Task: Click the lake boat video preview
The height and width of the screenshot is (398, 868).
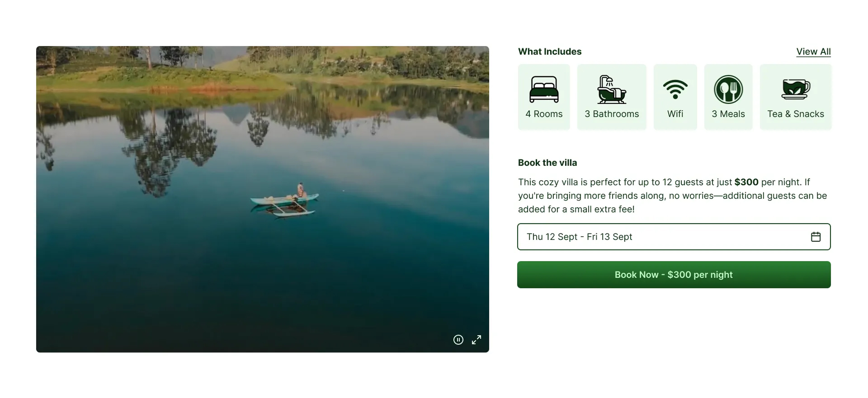Action: click(x=262, y=199)
